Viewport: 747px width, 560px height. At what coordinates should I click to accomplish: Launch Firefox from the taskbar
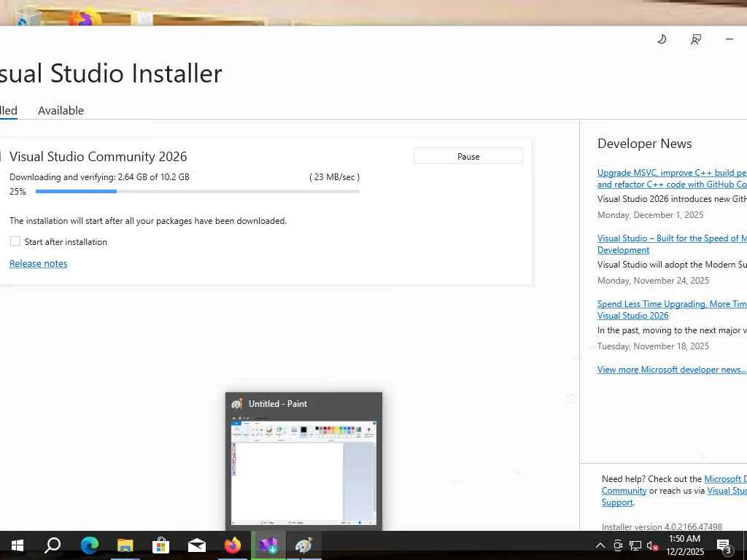coord(233,545)
